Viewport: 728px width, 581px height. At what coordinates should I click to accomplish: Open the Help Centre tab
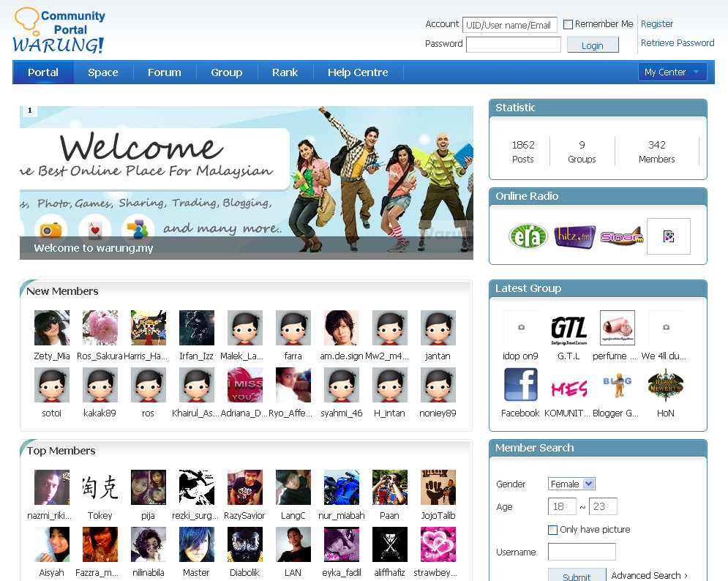(x=358, y=72)
